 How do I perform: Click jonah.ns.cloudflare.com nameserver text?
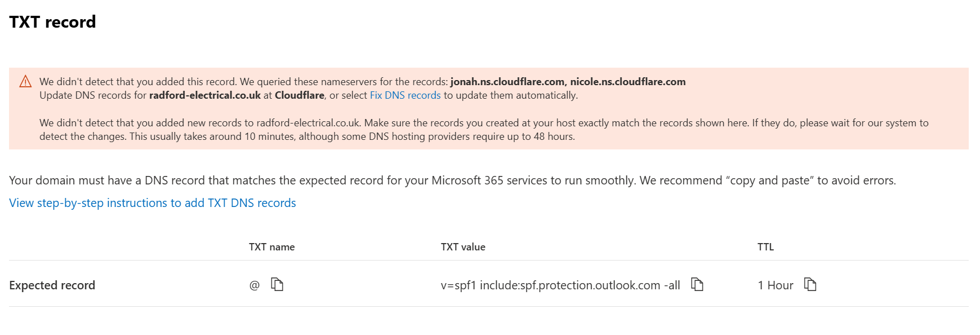507,82
